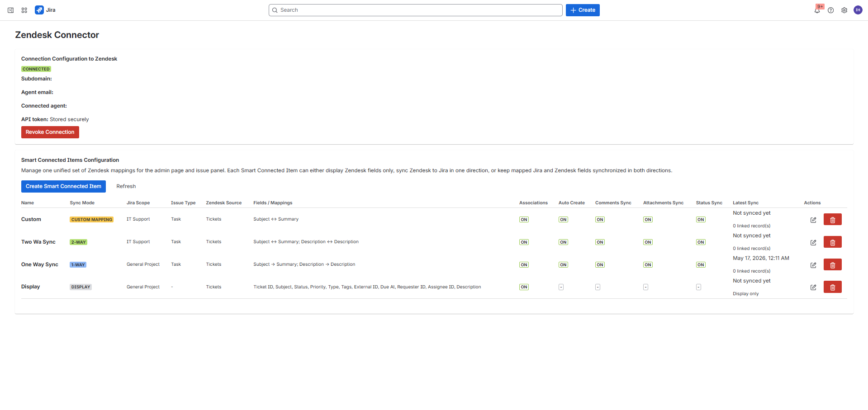
Task: Open the app switcher grid icon
Action: point(24,10)
